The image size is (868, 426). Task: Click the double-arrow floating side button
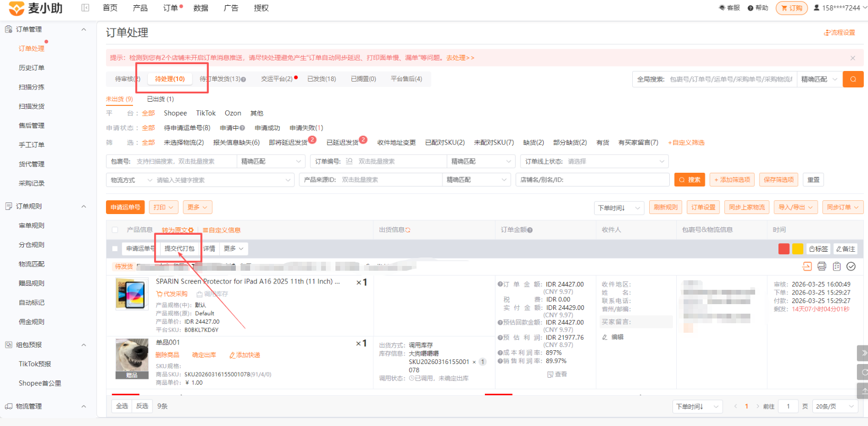[x=863, y=353]
